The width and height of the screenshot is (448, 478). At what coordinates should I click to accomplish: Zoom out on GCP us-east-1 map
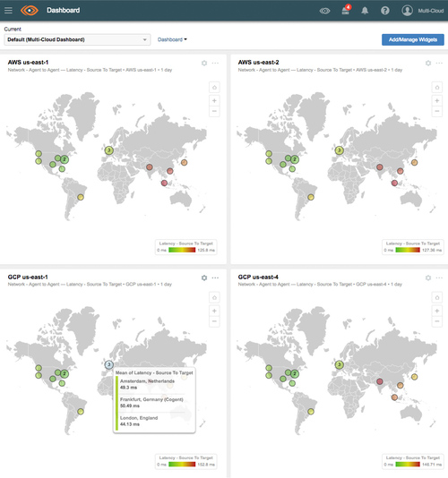214,321
